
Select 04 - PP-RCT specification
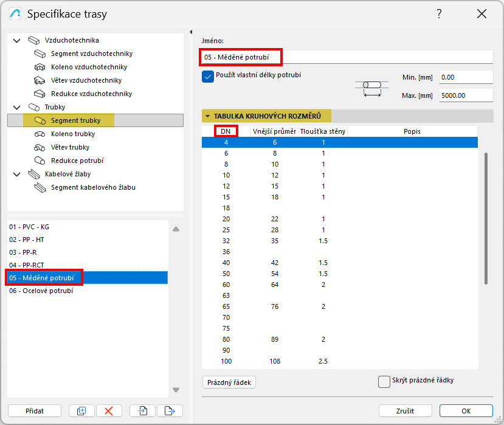tap(88, 265)
